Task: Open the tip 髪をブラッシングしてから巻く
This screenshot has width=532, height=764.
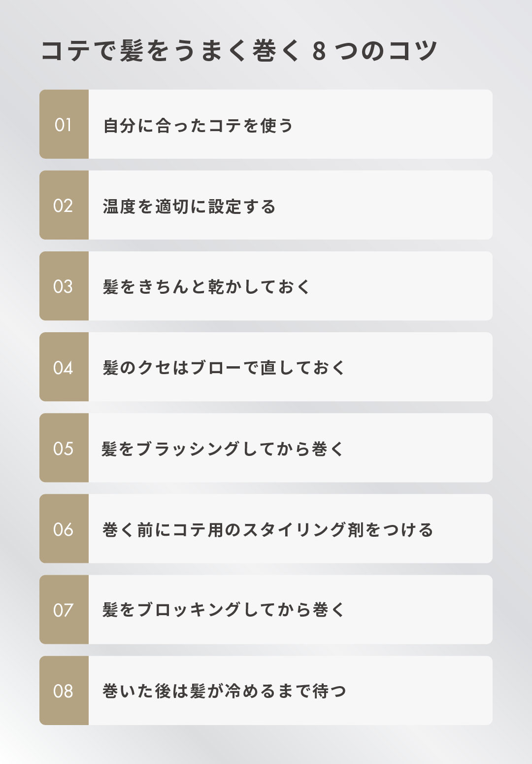Action: [x=223, y=449]
